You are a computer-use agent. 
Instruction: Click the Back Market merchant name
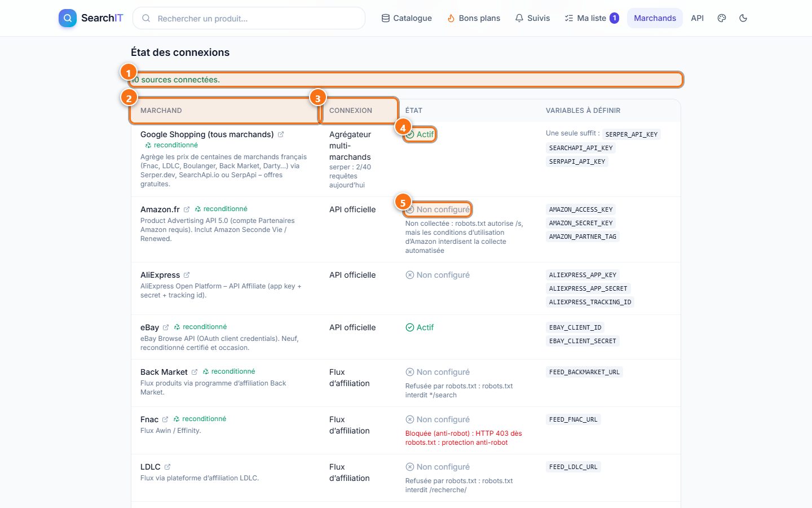click(164, 372)
